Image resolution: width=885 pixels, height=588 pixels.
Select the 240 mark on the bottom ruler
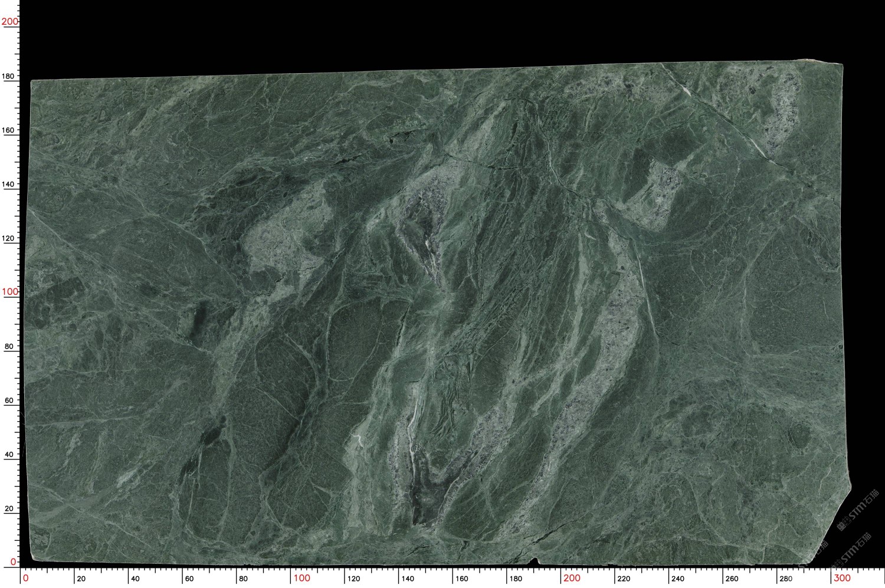tap(678, 579)
